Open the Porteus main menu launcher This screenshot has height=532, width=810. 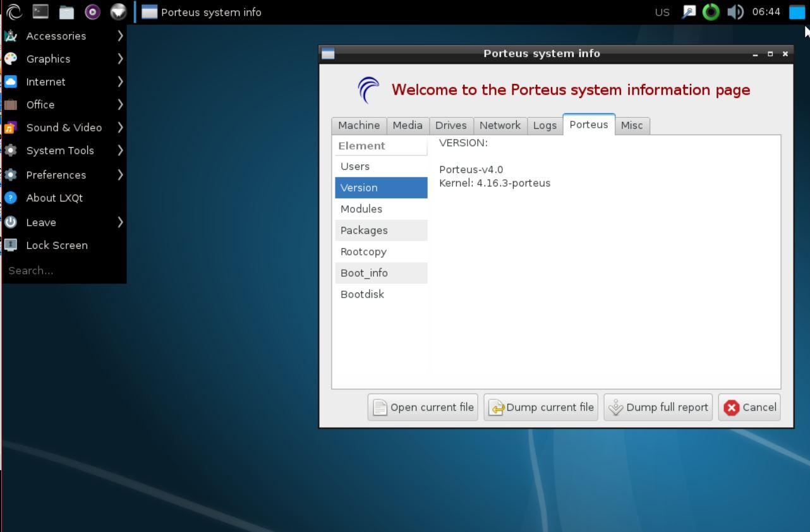pos(13,11)
